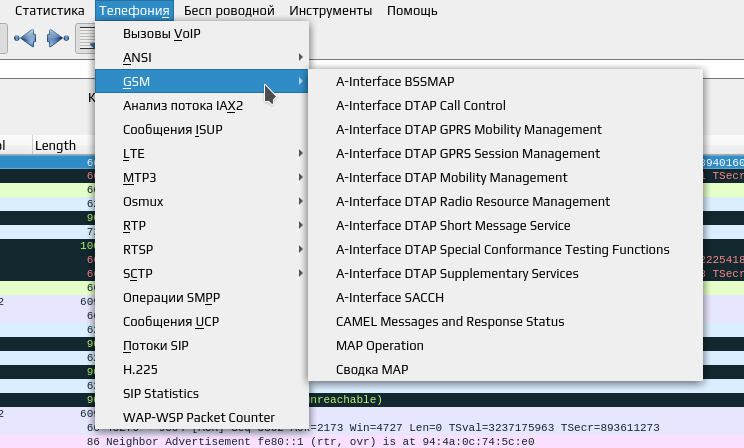Open the Инструменты menu
Screen dimensions: 744x448
(331, 10)
